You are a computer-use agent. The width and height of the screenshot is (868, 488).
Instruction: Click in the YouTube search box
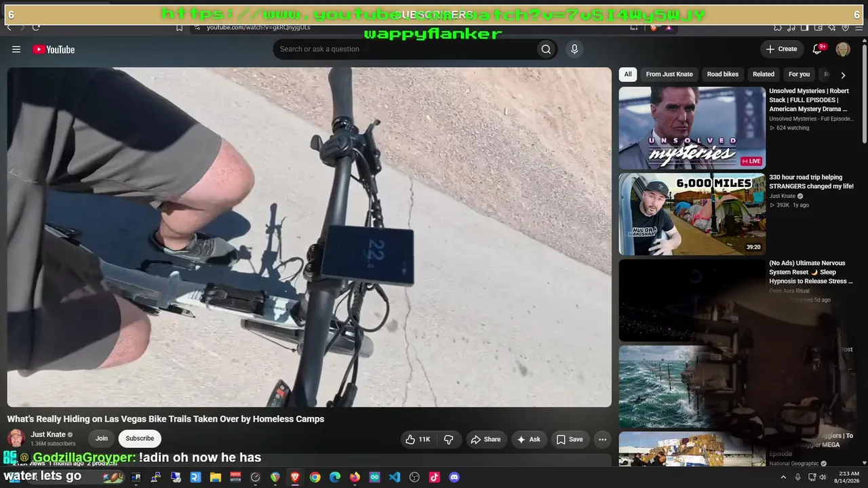pyautogui.click(x=404, y=49)
